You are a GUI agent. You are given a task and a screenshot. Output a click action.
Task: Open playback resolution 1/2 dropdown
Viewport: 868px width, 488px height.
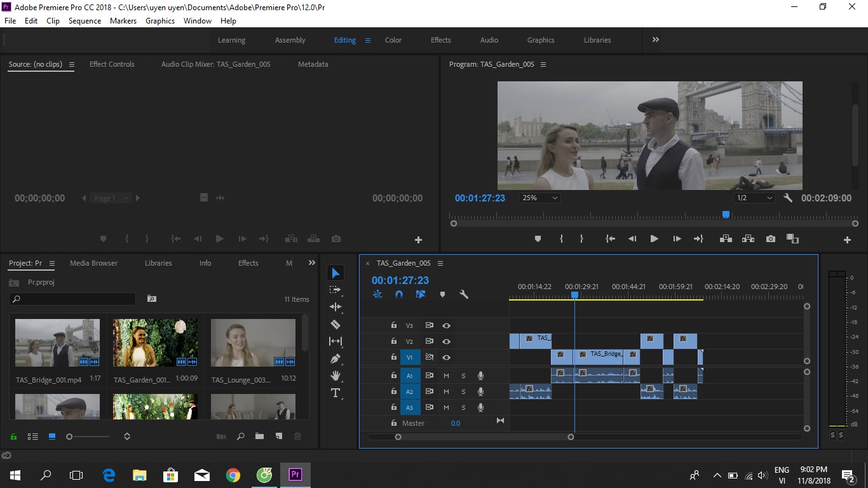(x=754, y=198)
